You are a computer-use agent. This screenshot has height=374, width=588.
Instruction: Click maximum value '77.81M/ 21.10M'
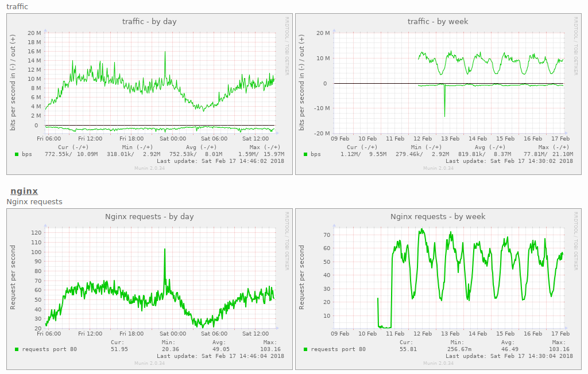[x=548, y=154]
